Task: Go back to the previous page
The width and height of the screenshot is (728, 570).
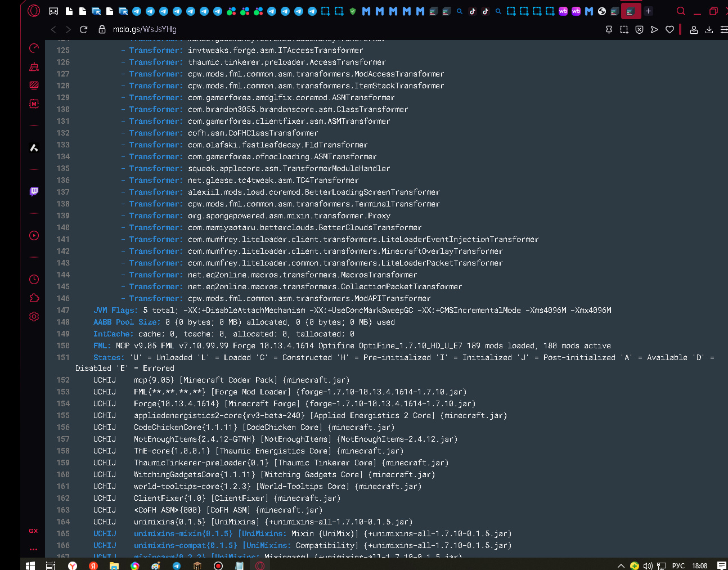Action: (x=53, y=29)
